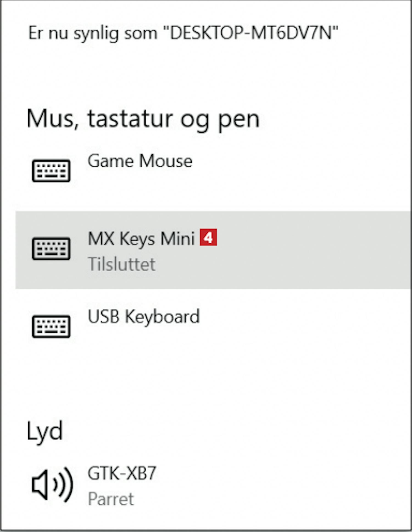This screenshot has height=532, width=412.
Task: Click blank space right of USB Keyboard
Action: pyautogui.click(x=305, y=326)
